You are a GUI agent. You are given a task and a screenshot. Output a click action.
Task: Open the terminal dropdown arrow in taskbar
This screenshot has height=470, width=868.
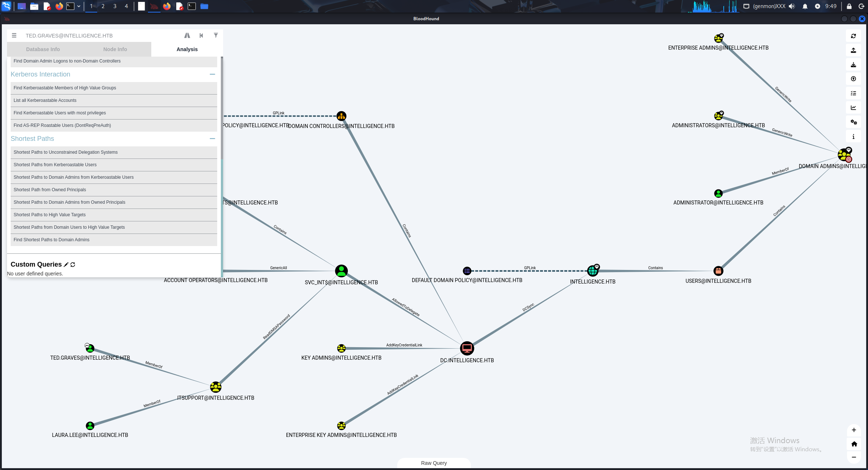(x=79, y=6)
